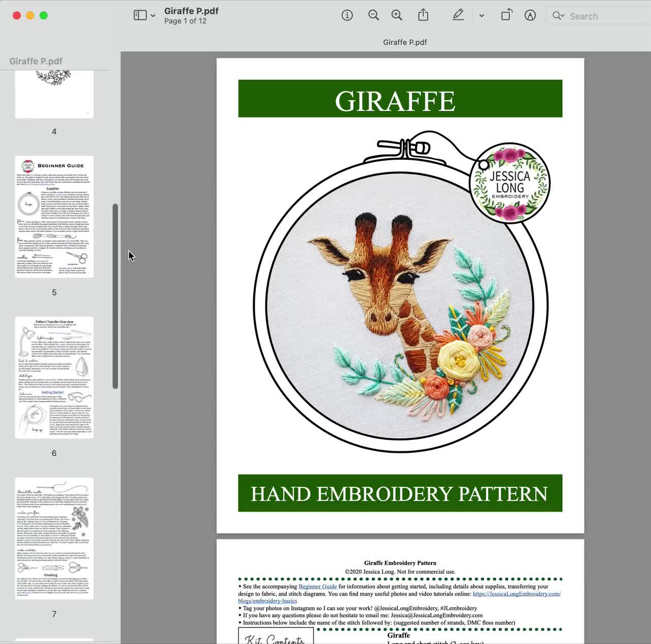Click the green full-screen window button

[44, 16]
